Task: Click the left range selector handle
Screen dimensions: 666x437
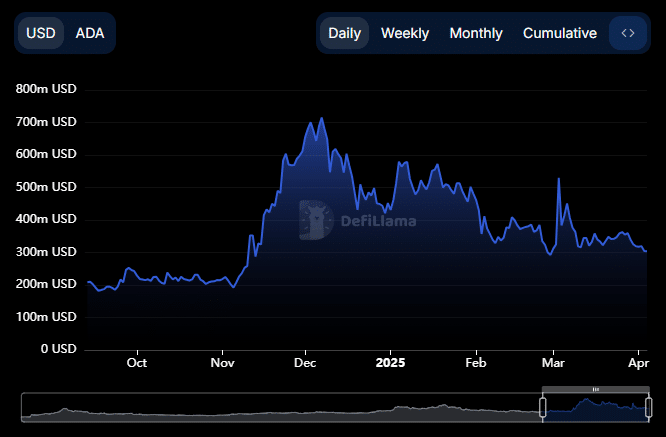Action: coord(543,407)
